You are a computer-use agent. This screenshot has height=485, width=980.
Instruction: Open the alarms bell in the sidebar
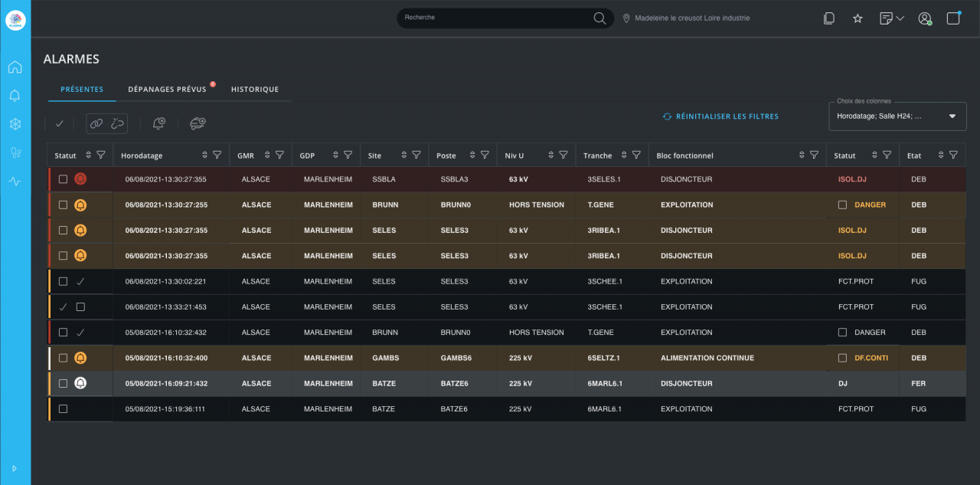point(15,96)
